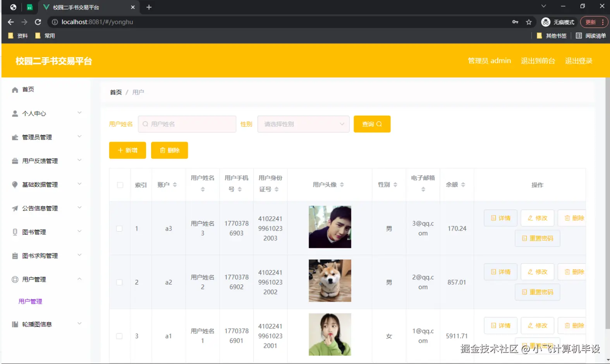The width and height of the screenshot is (610, 364).
Task: Expand the 基础数据管理 menu chevron
Action: (79, 184)
